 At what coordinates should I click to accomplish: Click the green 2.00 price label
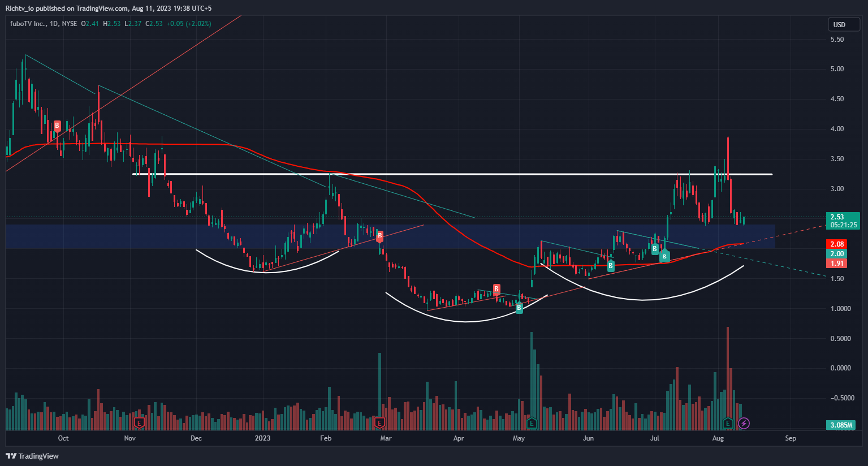[x=837, y=254]
